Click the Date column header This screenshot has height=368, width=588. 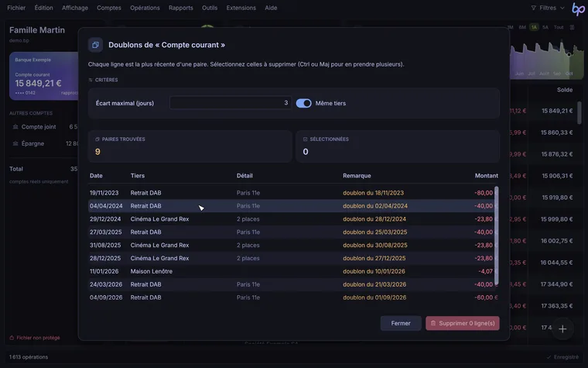point(96,175)
